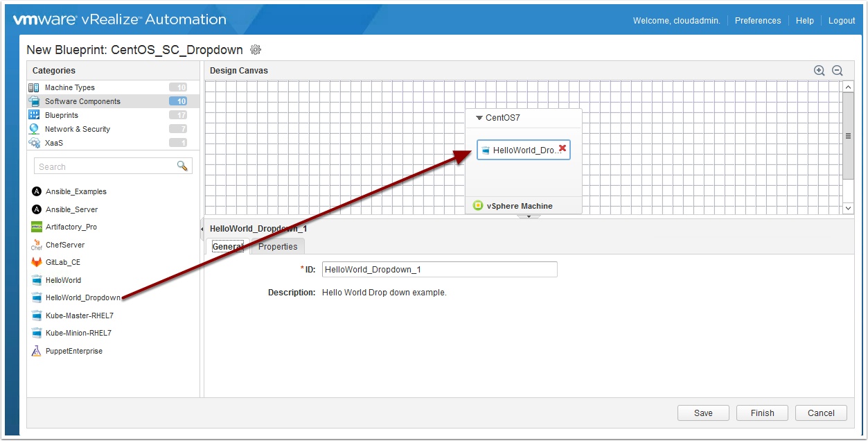Click the HelloWorld_Dropdown component icon
Screen dimensions: 868x441
click(x=37, y=297)
